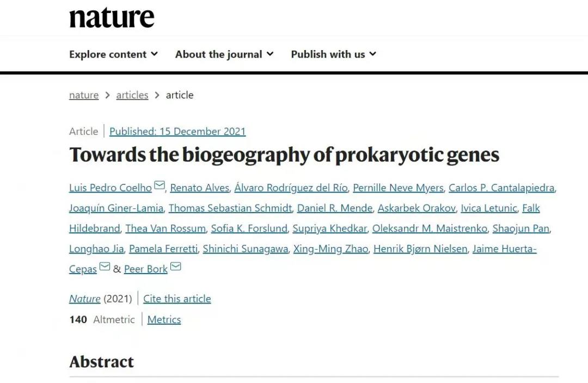Click Published: 15 December 2021 link
This screenshot has width=588, height=383.
tap(177, 132)
